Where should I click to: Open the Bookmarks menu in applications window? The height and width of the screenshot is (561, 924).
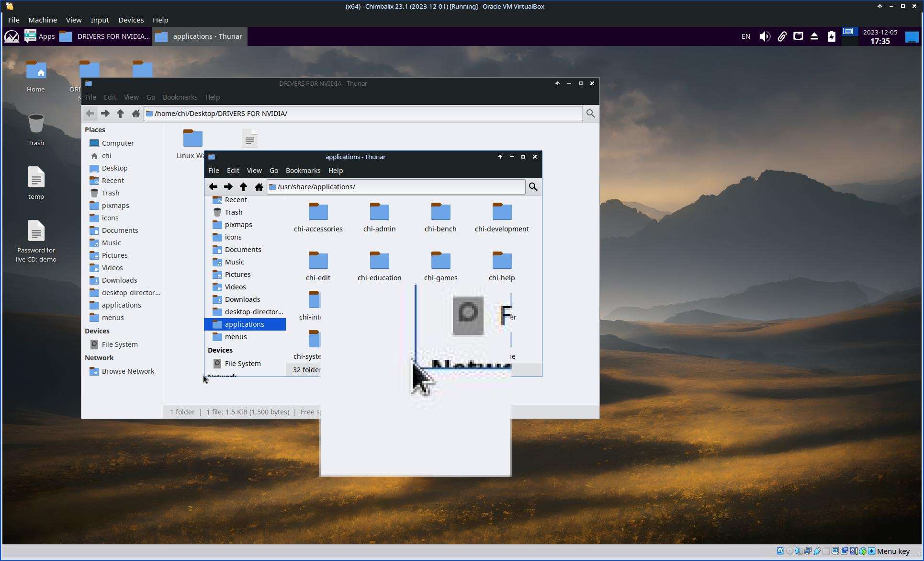[303, 171]
